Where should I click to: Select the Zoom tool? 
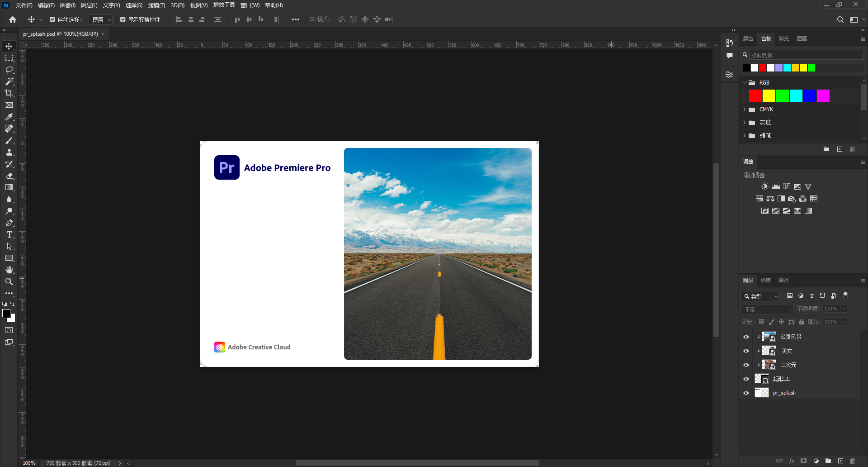pyautogui.click(x=9, y=281)
